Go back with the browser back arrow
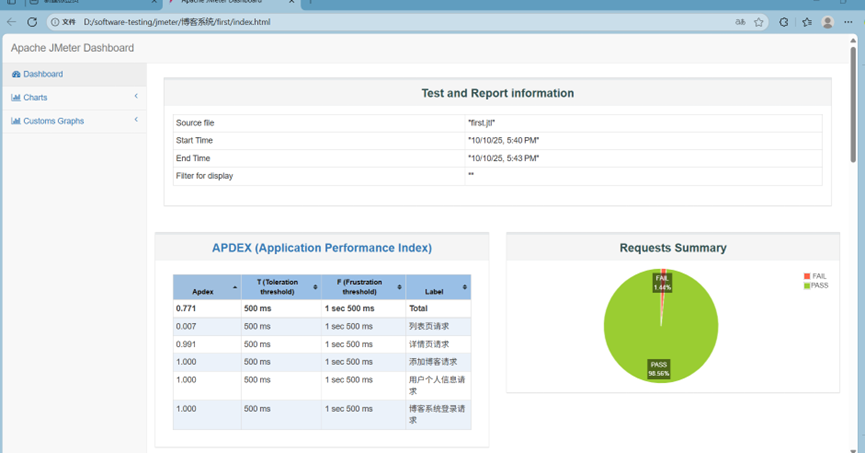Viewport: 865px width, 453px height. click(x=12, y=22)
